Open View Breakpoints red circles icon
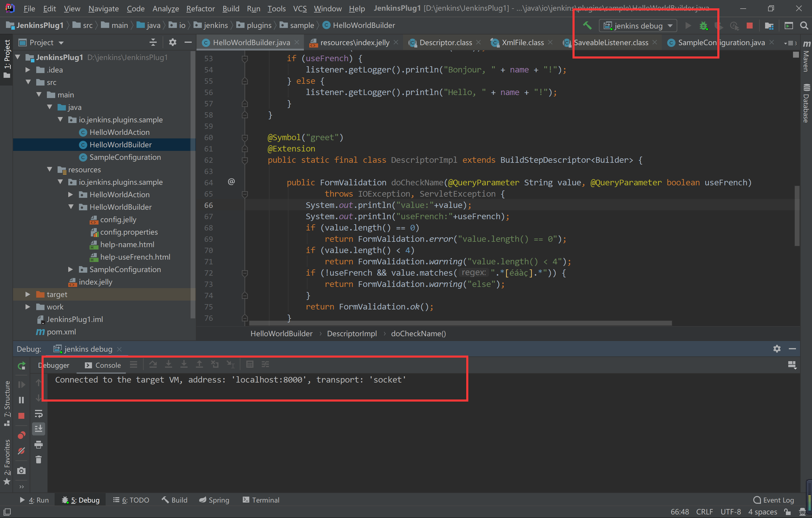Viewport: 812px width, 518px height. [x=22, y=435]
